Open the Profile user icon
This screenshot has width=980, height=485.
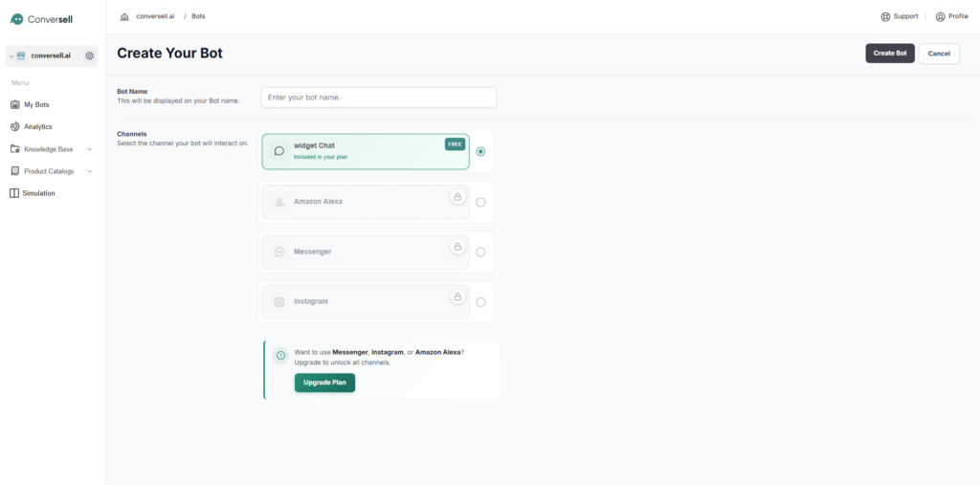(940, 16)
